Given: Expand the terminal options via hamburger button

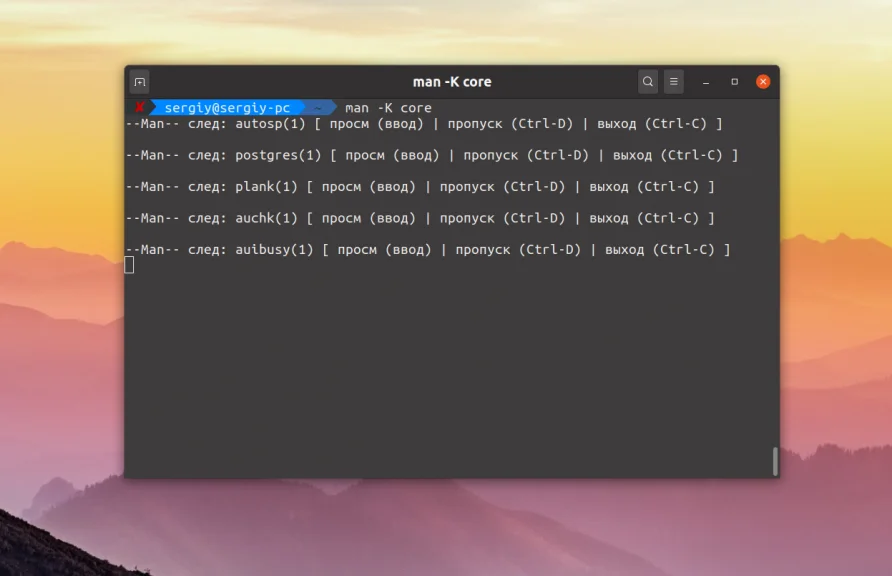Looking at the screenshot, I should coord(673,81).
